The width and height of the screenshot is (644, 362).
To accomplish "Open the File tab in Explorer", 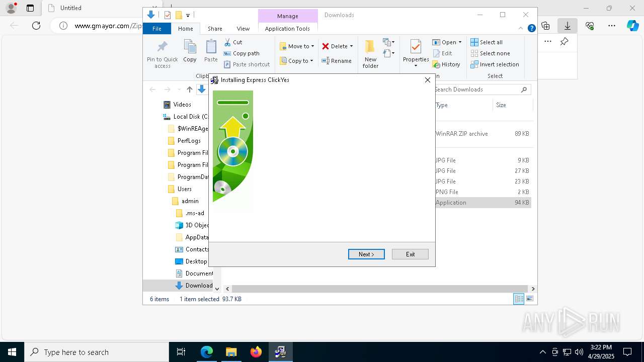I will point(157,29).
